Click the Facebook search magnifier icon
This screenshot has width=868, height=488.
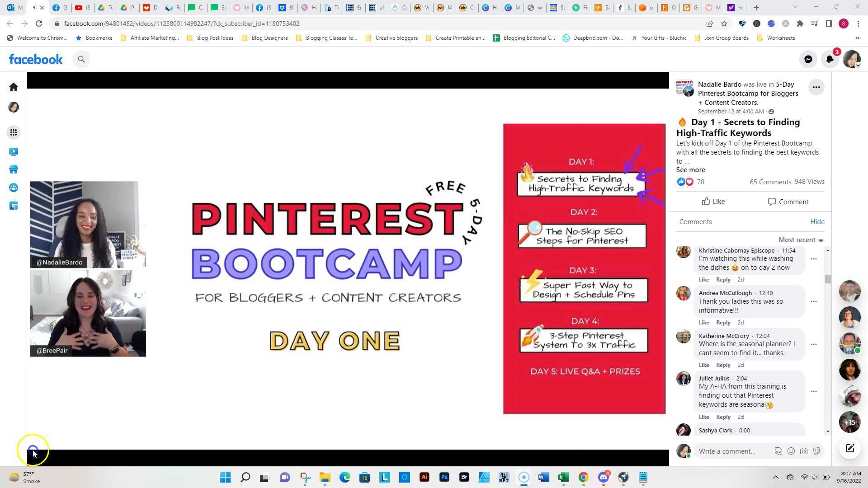[81, 59]
